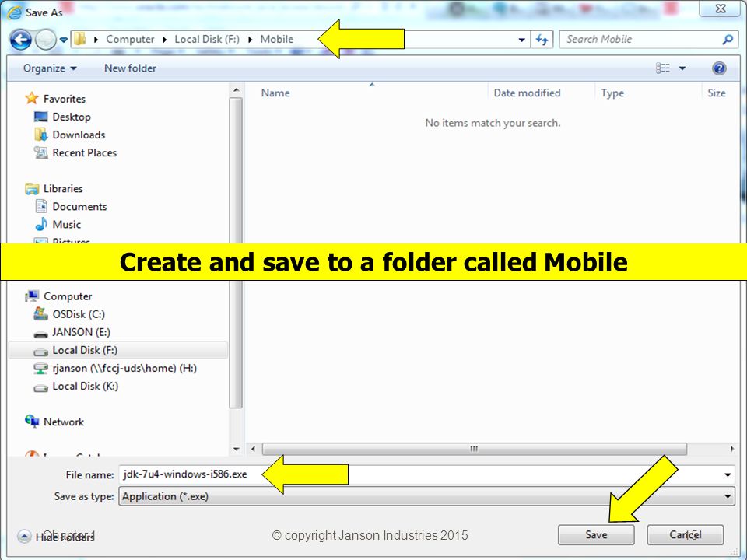This screenshot has height=560, width=747.
Task: Click the folder icon in address bar
Action: 80,39
